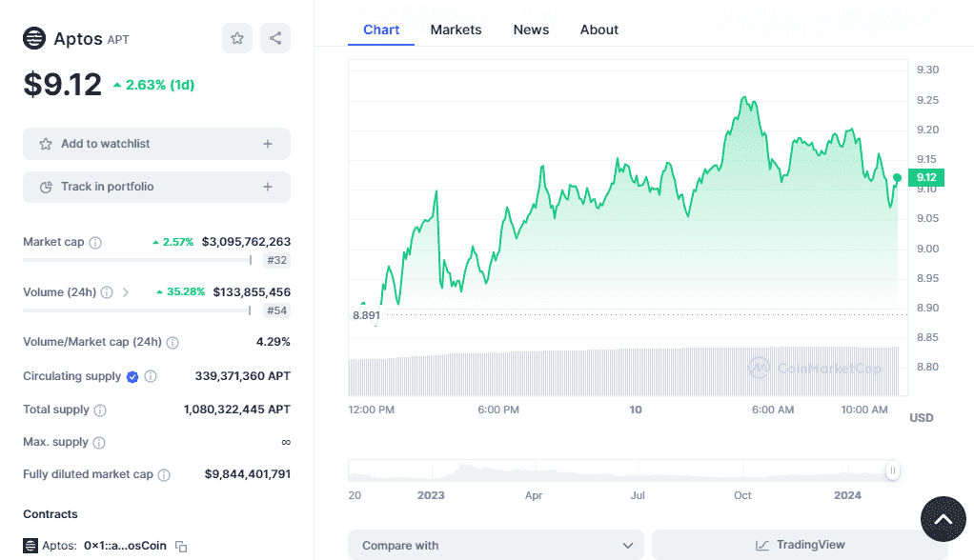Open the Max. supply info icon
The width and height of the screenshot is (974, 560).
click(99, 443)
